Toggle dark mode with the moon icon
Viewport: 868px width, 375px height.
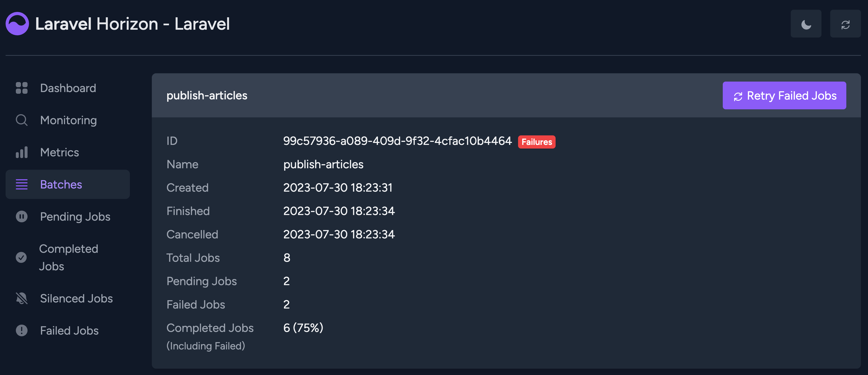click(806, 24)
